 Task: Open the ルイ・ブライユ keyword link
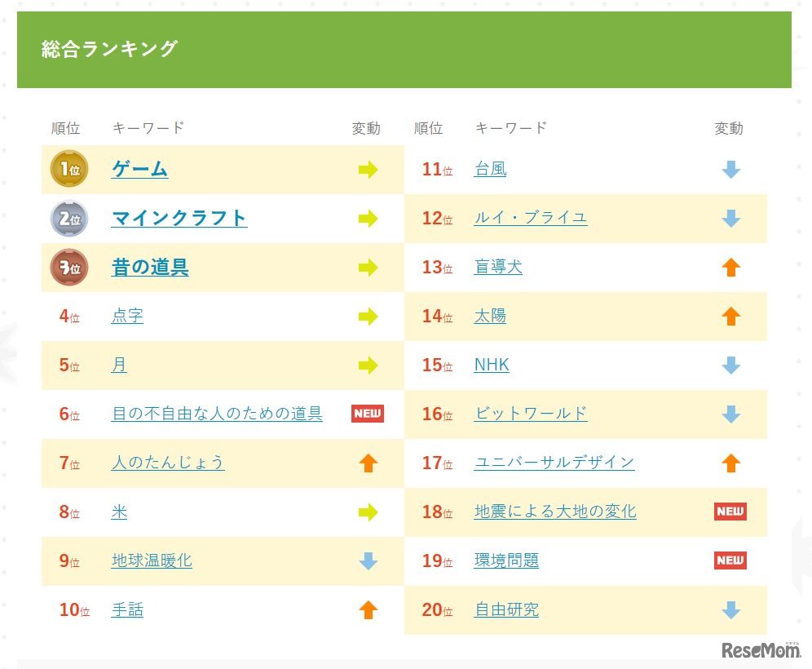click(x=530, y=218)
